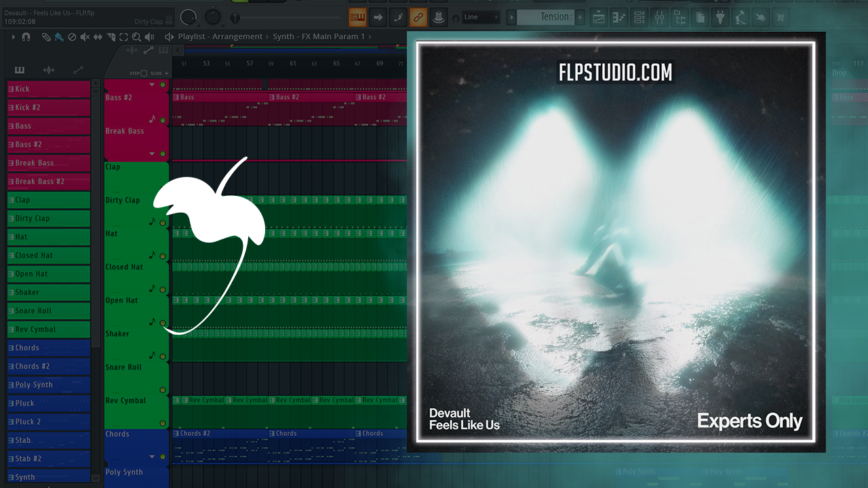The width and height of the screenshot is (868, 488).
Task: Open the Channel rack icon
Action: (x=638, y=17)
